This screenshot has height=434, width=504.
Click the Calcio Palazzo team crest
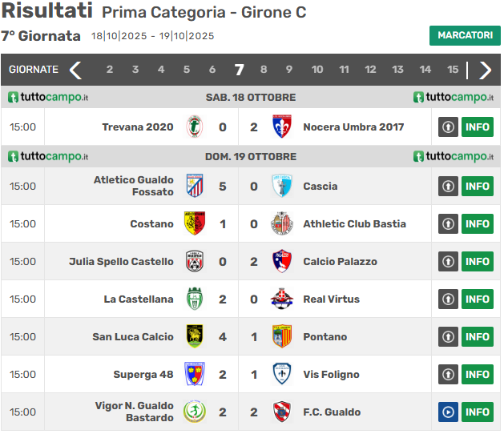(281, 261)
